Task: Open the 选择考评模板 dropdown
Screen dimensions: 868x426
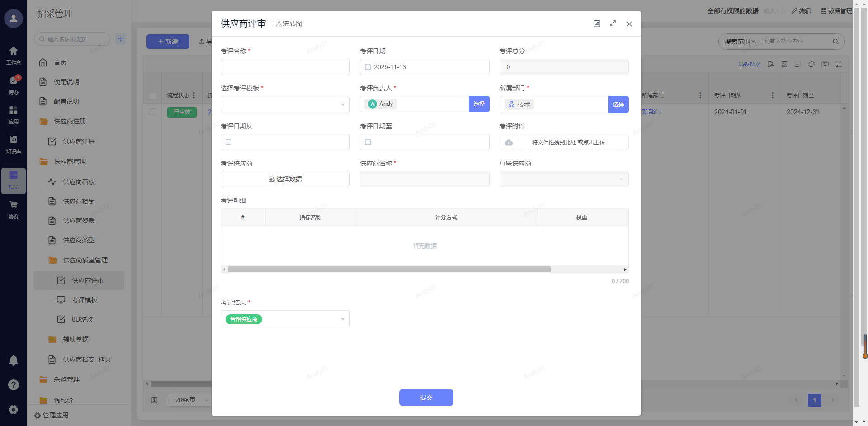Action: tap(285, 104)
